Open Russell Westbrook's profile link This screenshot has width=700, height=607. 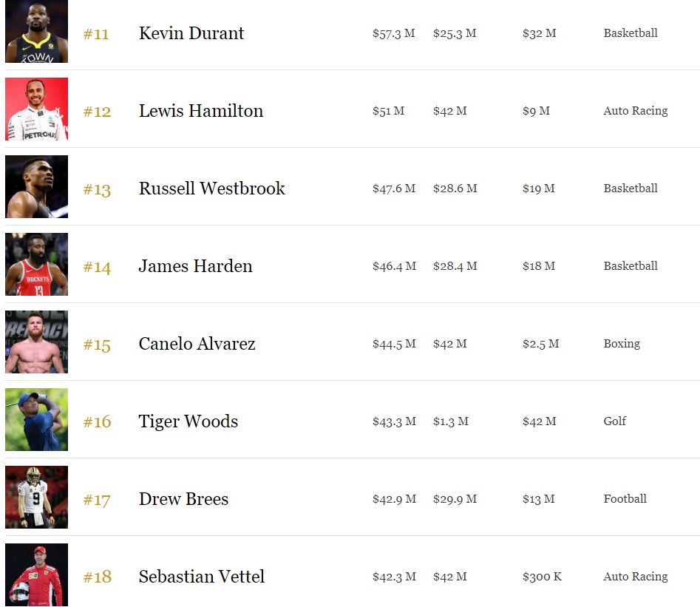tap(211, 189)
